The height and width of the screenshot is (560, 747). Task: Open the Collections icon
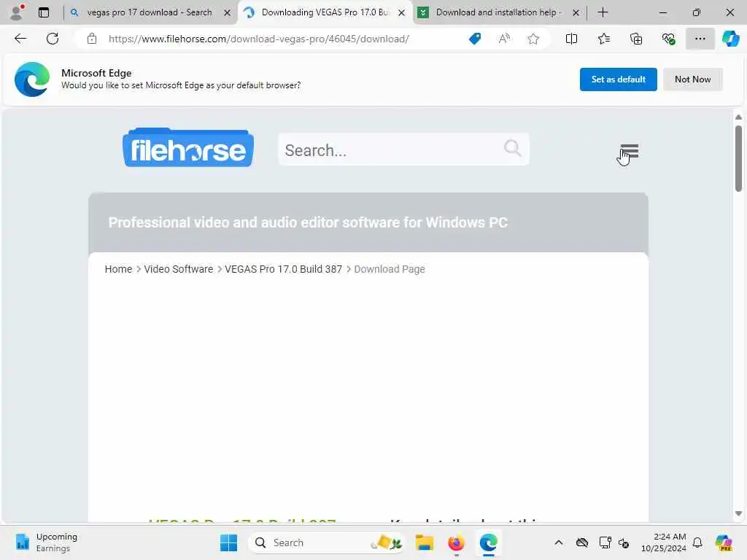point(636,39)
